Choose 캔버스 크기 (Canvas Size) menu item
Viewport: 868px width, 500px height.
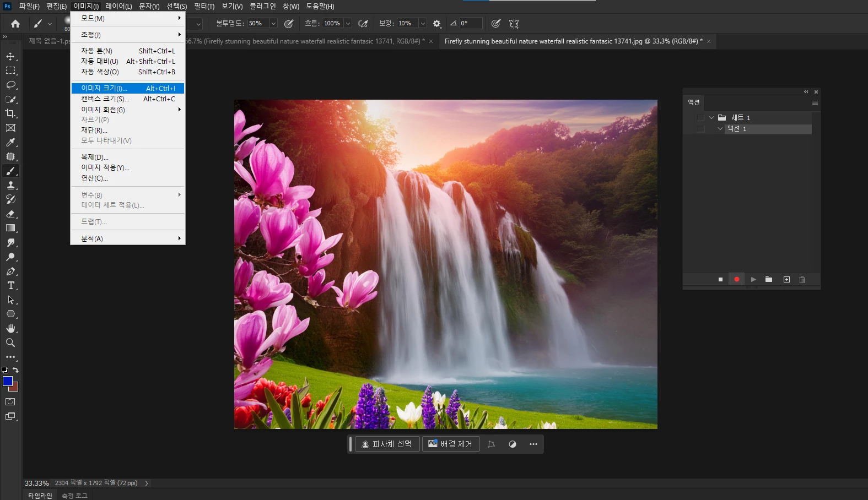127,99
